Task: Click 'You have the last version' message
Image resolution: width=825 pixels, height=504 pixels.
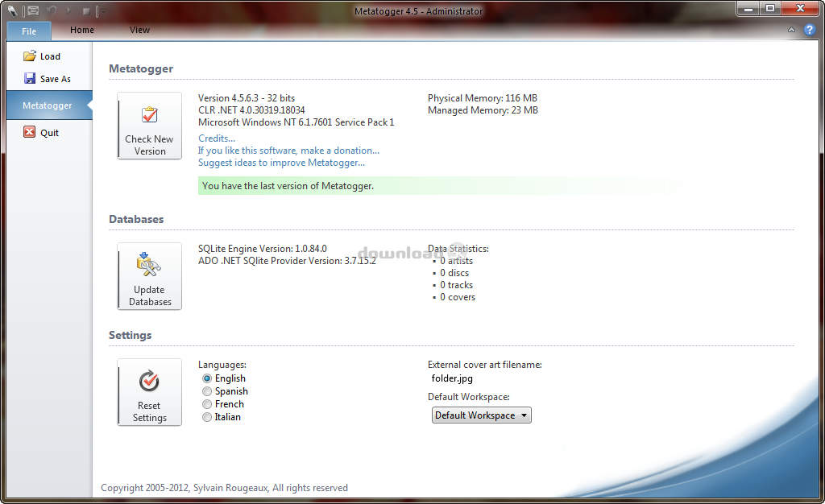Action: click(288, 185)
